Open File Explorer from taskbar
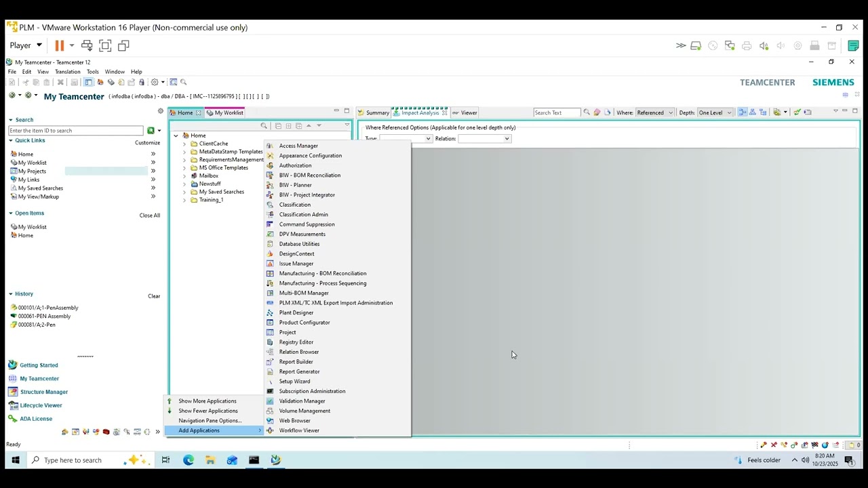 tap(210, 460)
